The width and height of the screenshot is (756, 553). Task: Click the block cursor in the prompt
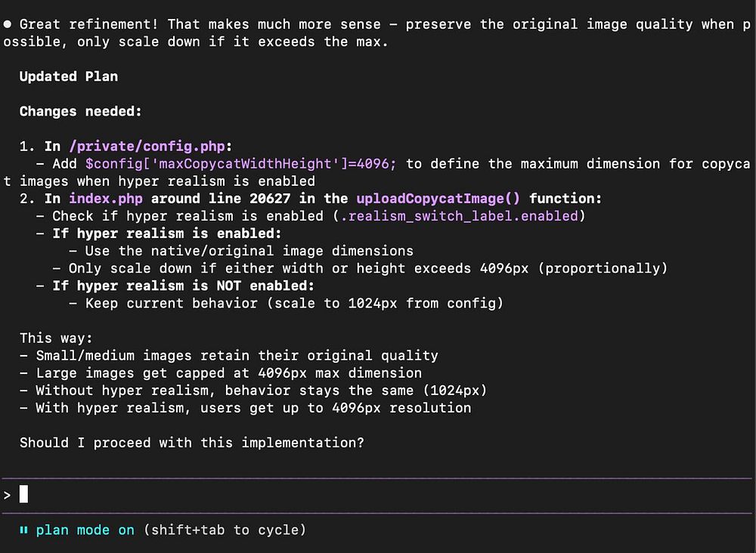23,495
